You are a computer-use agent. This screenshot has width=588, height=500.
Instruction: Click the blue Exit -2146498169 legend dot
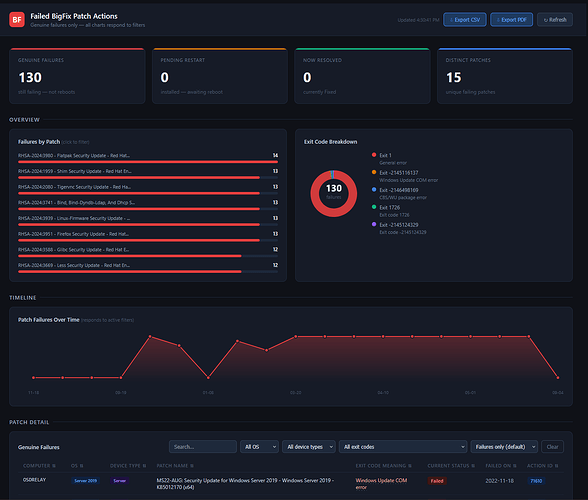pos(374,189)
